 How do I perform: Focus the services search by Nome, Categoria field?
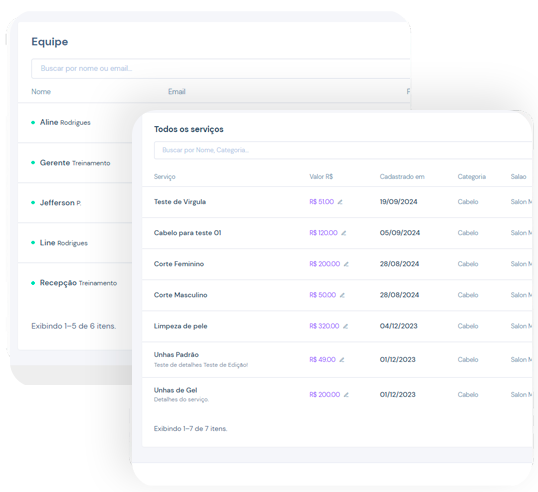pyautogui.click(x=343, y=150)
